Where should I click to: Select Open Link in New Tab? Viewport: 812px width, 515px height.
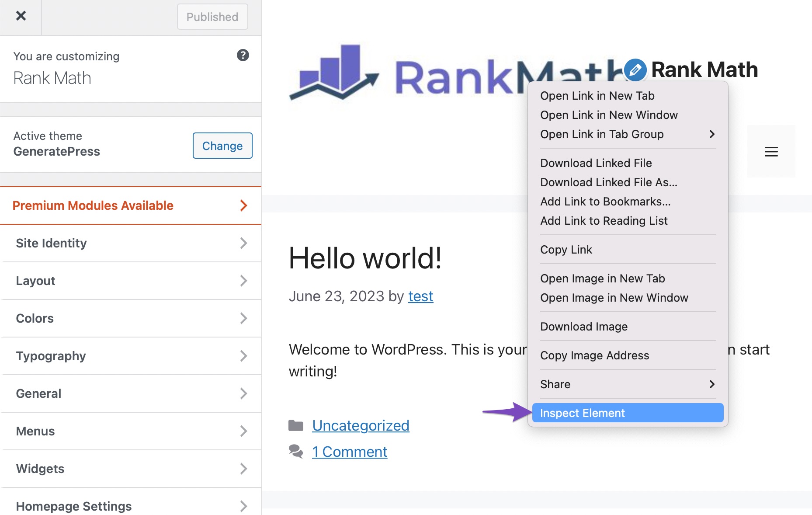click(628, 96)
